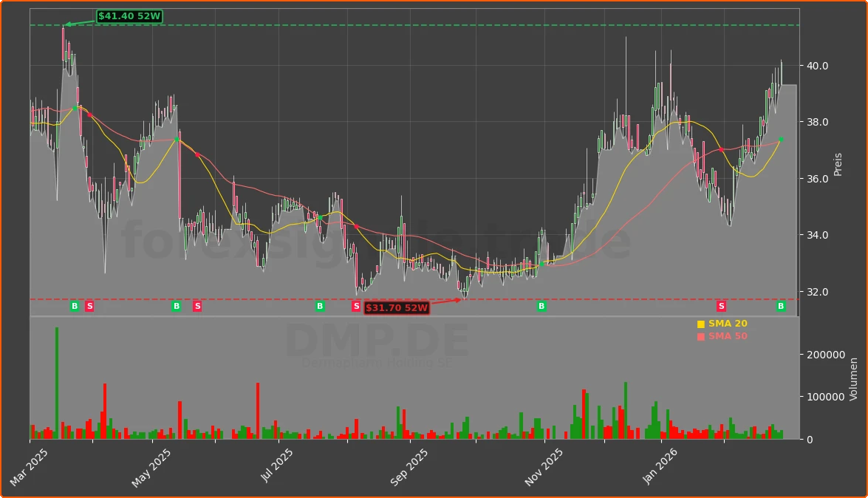Click the red S sell marker near January 2026
The image size is (868, 498).
point(720,306)
